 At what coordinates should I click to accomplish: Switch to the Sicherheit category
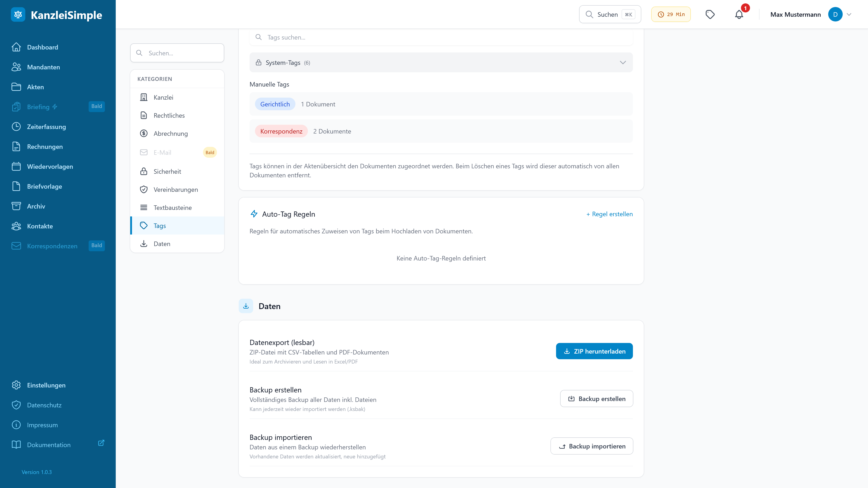point(167,171)
